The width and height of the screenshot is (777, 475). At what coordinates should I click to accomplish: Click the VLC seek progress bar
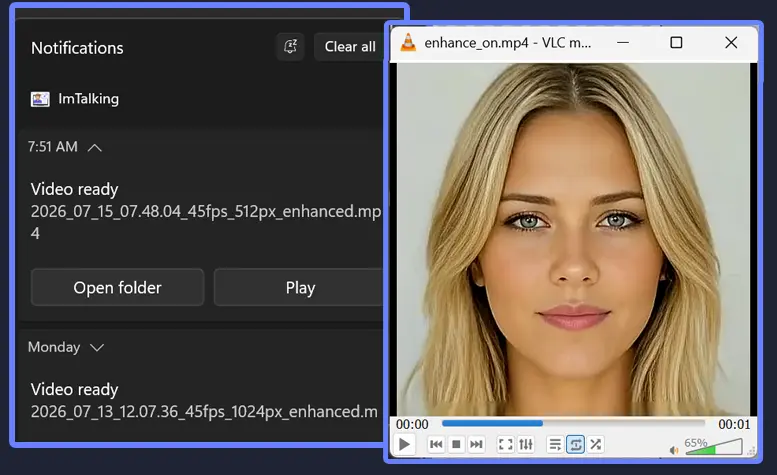[x=573, y=423]
